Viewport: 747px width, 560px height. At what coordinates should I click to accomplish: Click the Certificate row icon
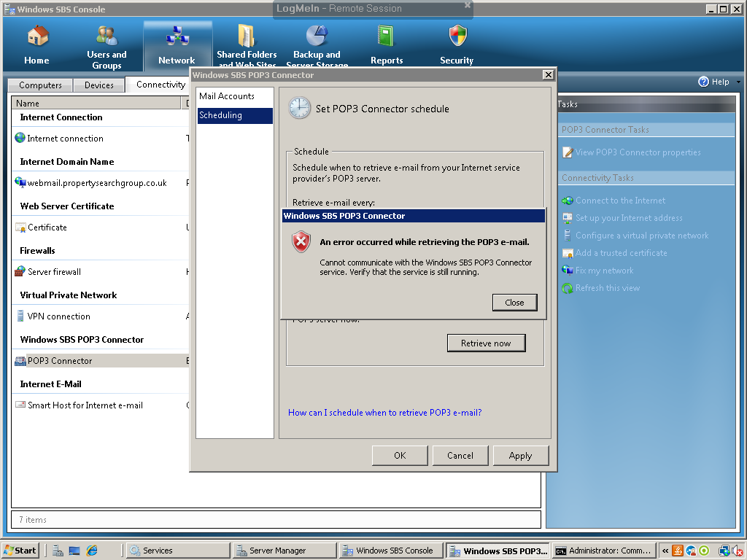(x=20, y=227)
